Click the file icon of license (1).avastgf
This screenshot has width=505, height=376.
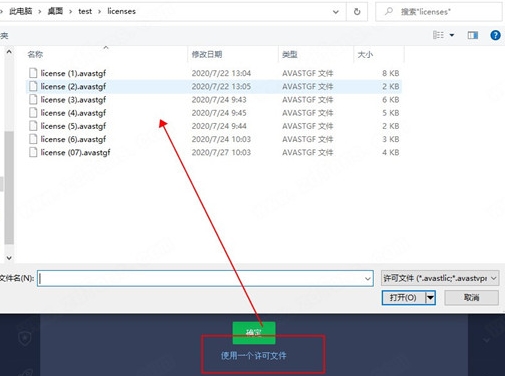33,73
